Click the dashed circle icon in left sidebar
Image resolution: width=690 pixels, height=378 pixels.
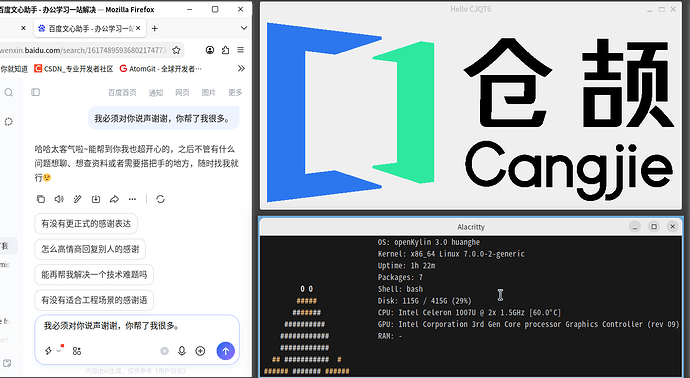[9, 121]
